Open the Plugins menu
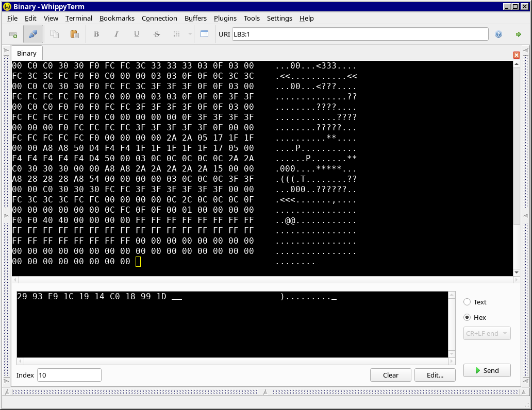This screenshot has width=532, height=410. (x=225, y=18)
